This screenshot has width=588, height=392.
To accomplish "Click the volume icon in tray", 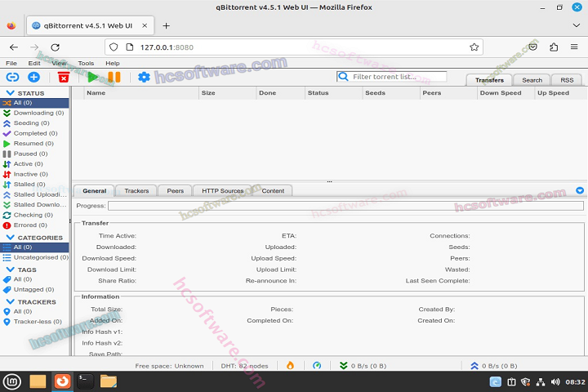I will (555, 382).
